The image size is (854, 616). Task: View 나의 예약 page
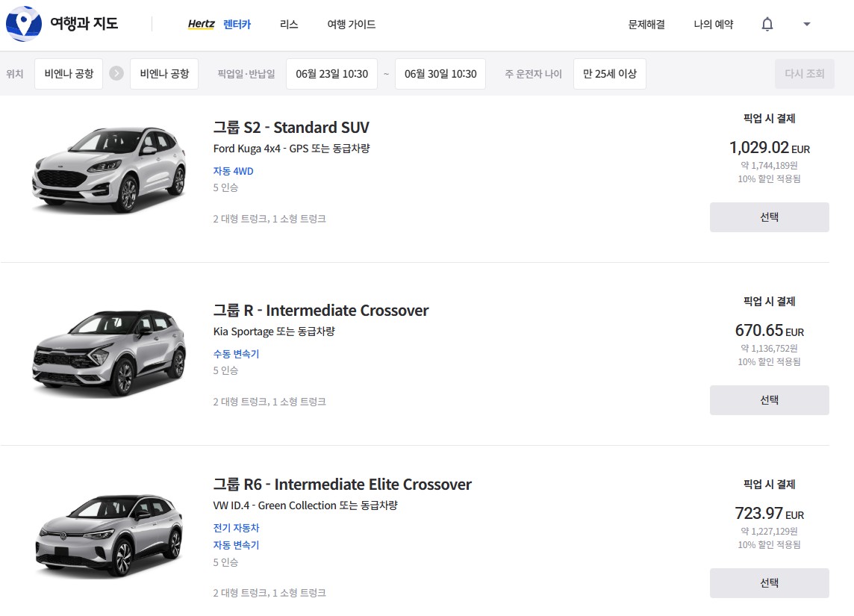(x=713, y=25)
